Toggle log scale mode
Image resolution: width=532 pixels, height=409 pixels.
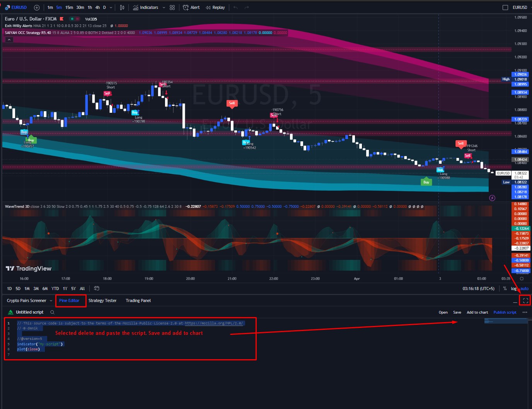513,289
